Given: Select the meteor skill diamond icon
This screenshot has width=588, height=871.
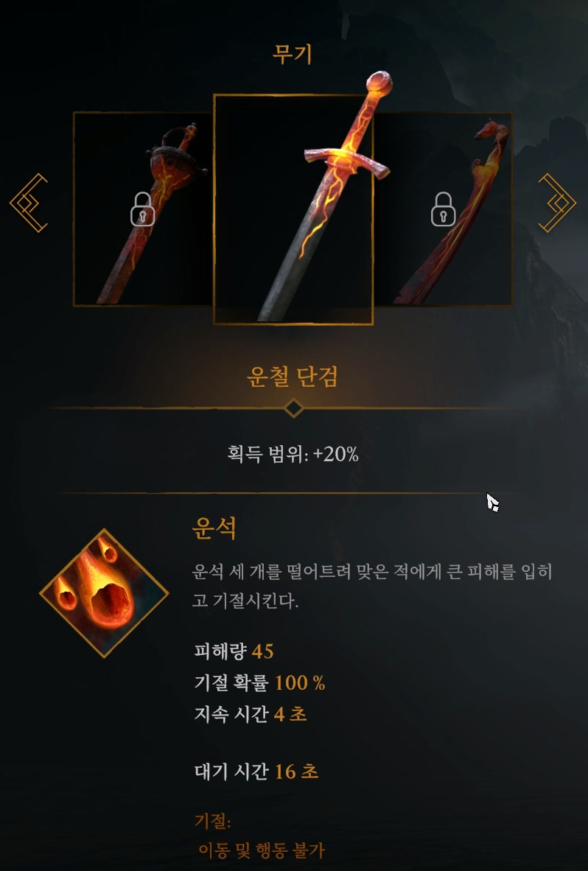Looking at the screenshot, I should 104,593.
